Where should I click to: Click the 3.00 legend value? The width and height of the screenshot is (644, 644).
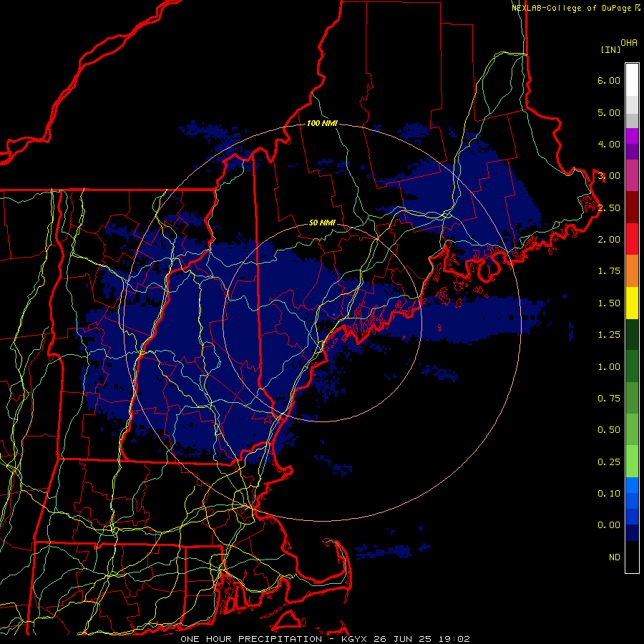tap(609, 176)
